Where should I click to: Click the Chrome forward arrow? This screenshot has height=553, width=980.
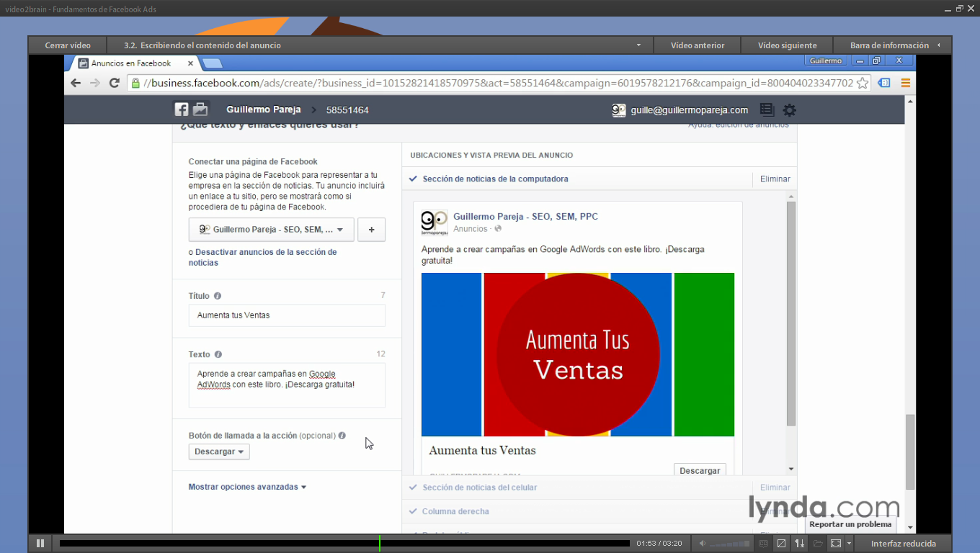tap(95, 83)
